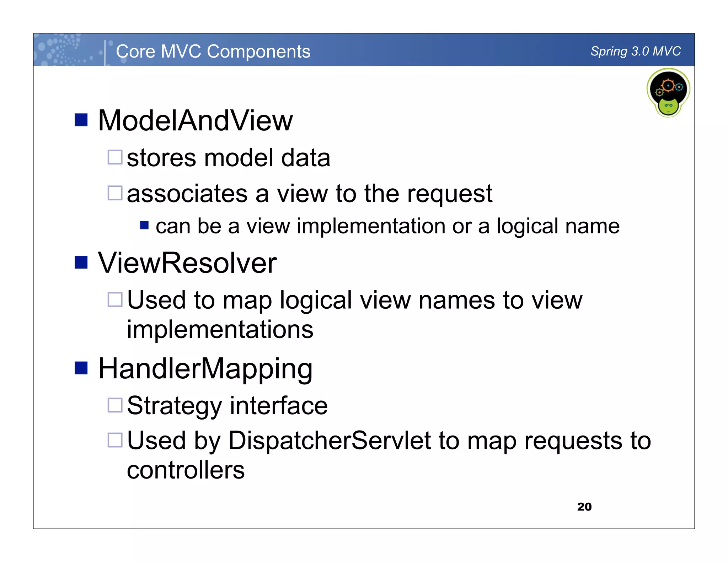728x562 pixels.
Task: Click the HandlerMapping heading text
Action: pyautogui.click(x=205, y=369)
